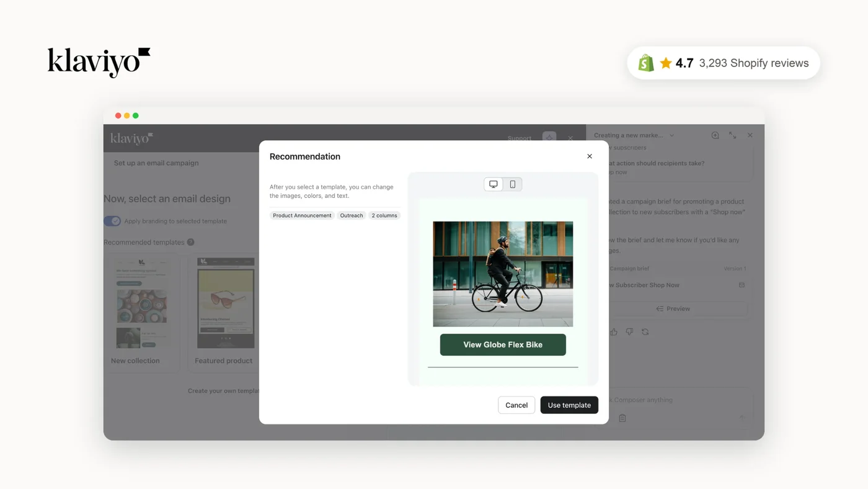The width and height of the screenshot is (868, 489).
Task: Toggle Apply branding to selected template
Action: point(112,221)
